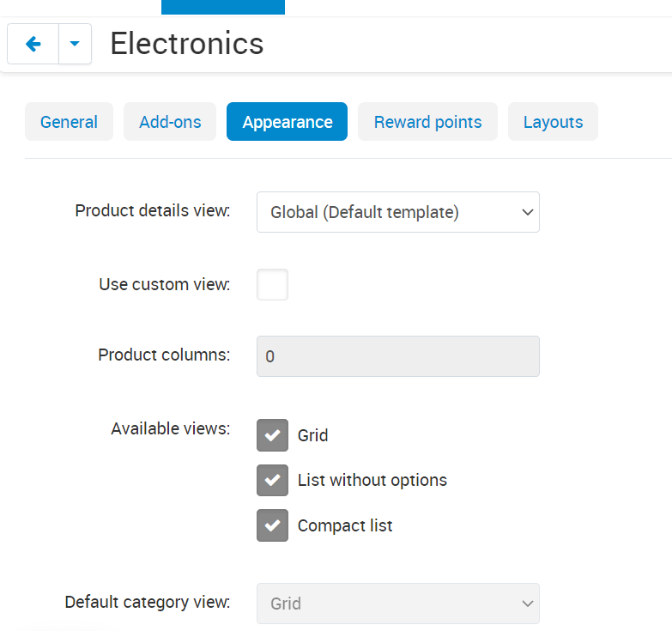Image resolution: width=672 pixels, height=631 pixels.
Task: Click the Product details view label
Action: click(152, 210)
